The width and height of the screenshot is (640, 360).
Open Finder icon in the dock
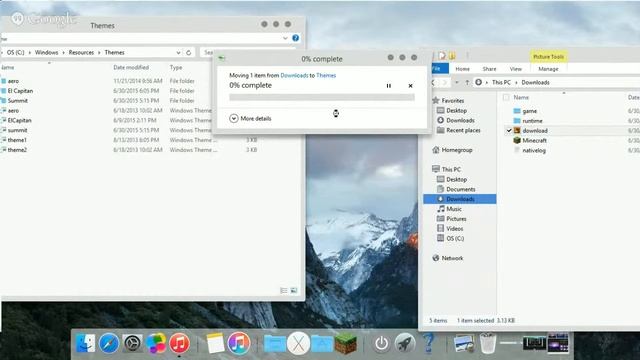pyautogui.click(x=85, y=343)
